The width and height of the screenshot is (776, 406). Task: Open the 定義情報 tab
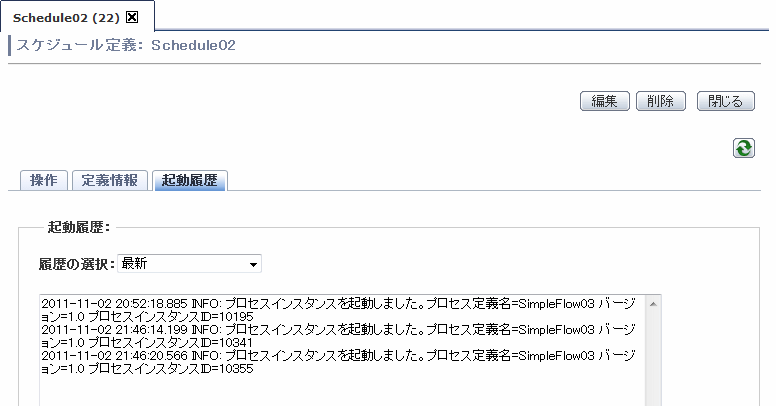coord(110,180)
